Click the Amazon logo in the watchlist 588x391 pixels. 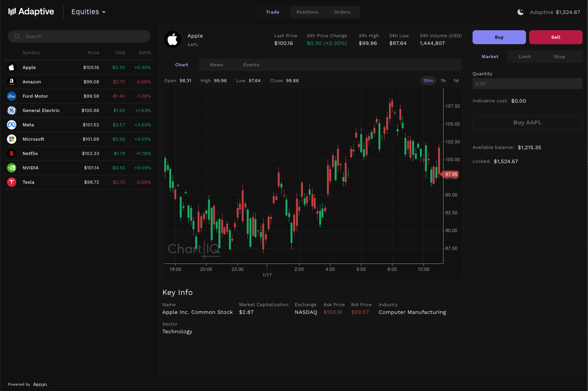click(12, 82)
